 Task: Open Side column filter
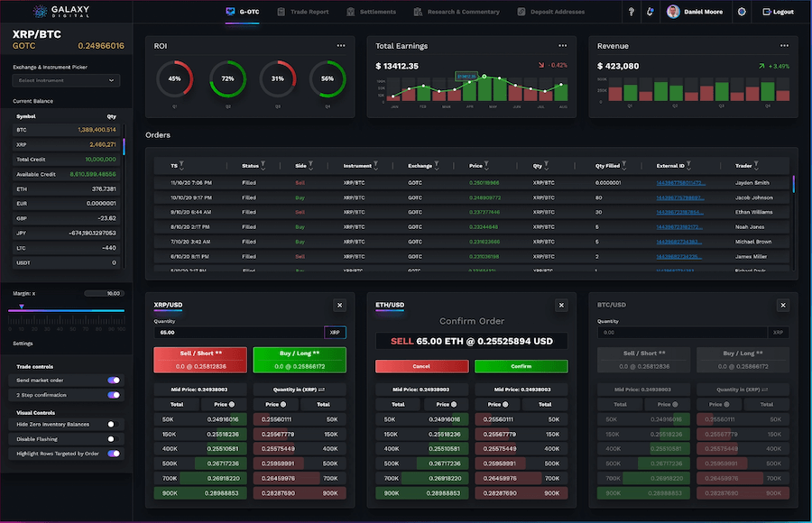pyautogui.click(x=310, y=166)
